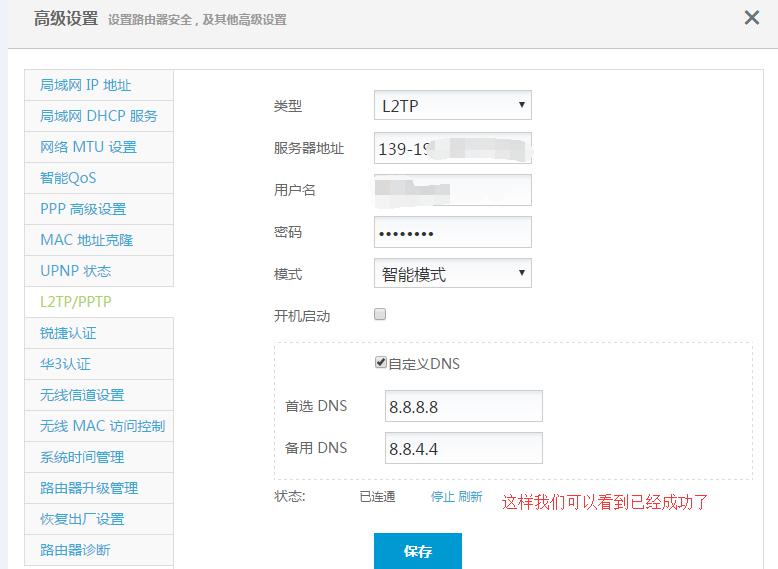Click the 刷新 link to refresh status
778x569 pixels.
[470, 497]
